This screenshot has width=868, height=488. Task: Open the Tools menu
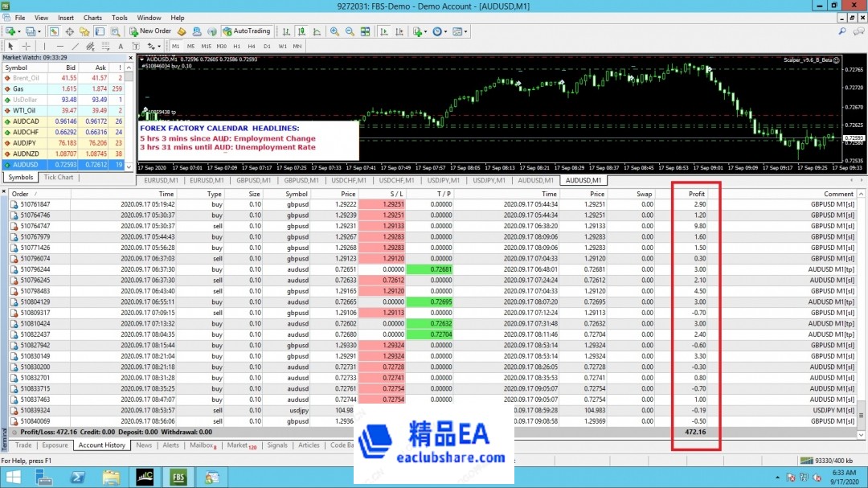coord(120,18)
